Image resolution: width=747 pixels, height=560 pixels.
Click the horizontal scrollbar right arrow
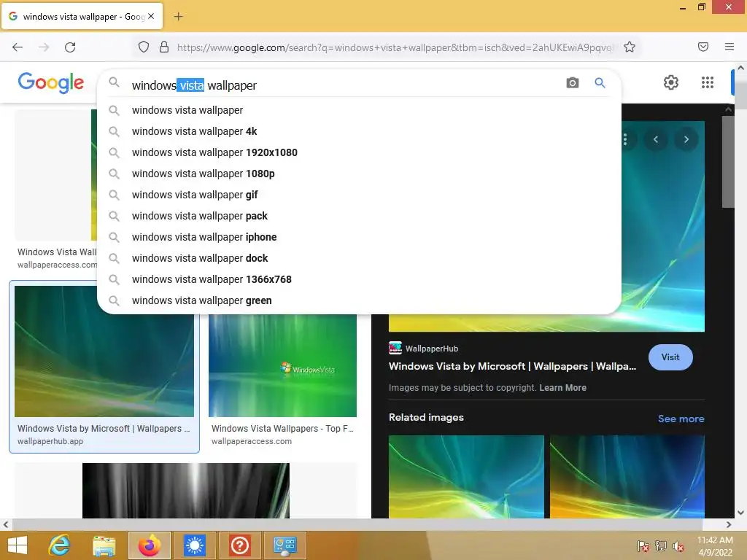point(729,524)
